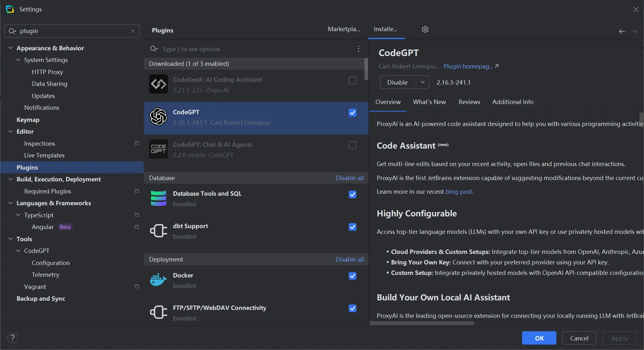Screen dimensions: 644x350
Task: Click the CodeGPT OpenAI-style logo icon
Action: 158,117
